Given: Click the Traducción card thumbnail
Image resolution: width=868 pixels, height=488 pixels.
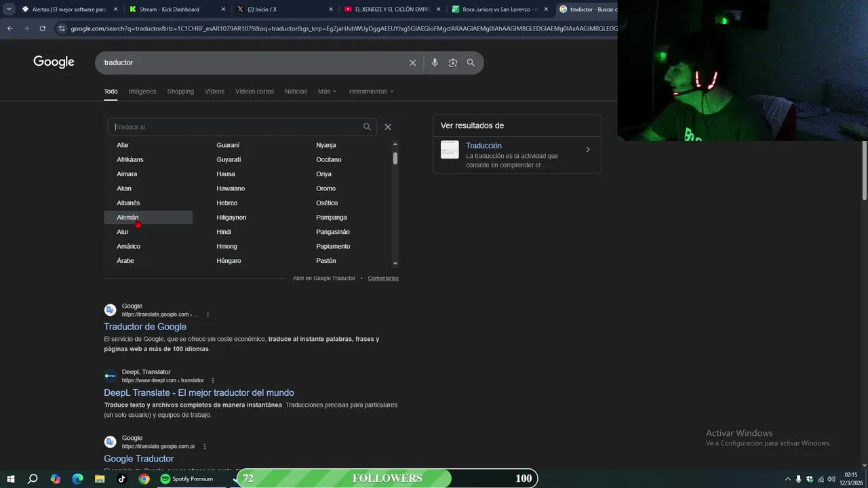Looking at the screenshot, I should point(450,150).
